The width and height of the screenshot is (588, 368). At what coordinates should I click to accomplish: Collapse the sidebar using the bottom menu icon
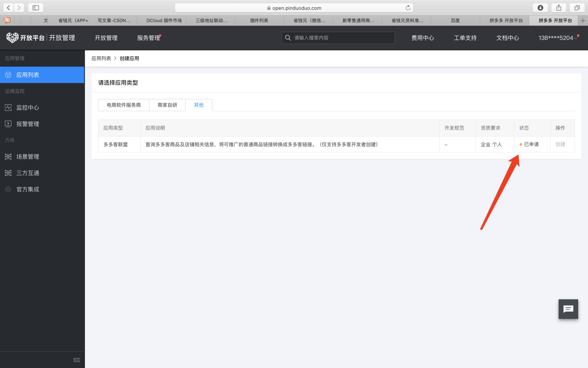[77, 360]
